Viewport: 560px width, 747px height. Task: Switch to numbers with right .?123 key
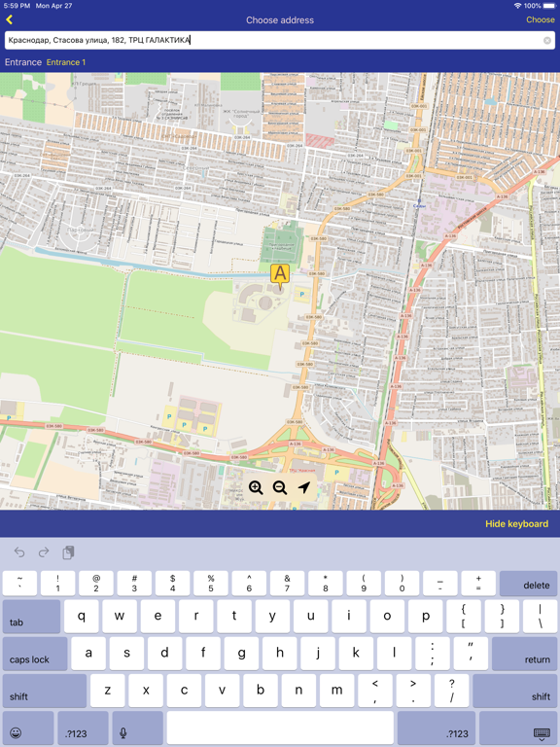click(437, 728)
